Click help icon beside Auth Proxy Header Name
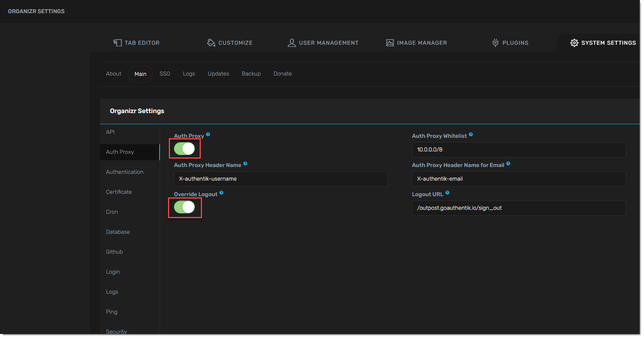 click(245, 164)
